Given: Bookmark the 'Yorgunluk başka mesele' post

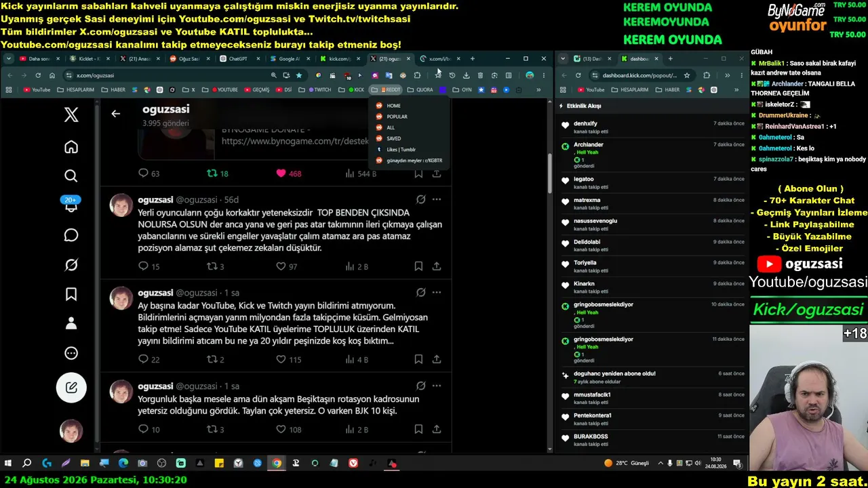Looking at the screenshot, I should tap(419, 429).
